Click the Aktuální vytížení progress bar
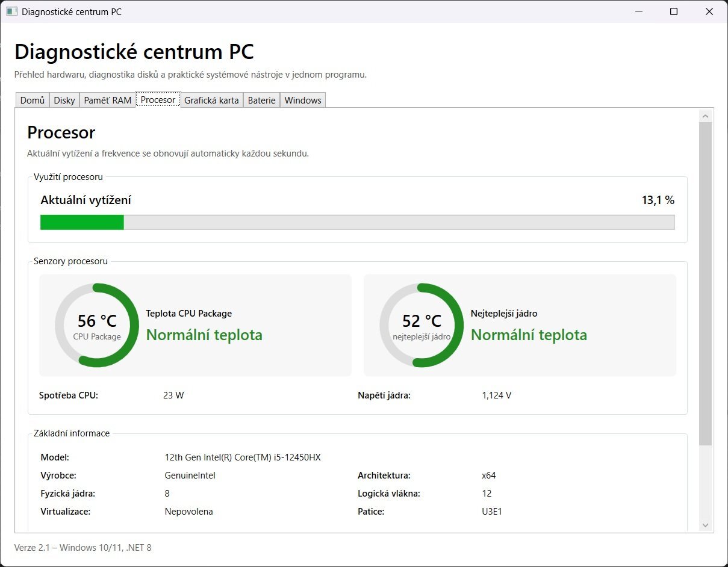728x567 pixels. (358, 222)
